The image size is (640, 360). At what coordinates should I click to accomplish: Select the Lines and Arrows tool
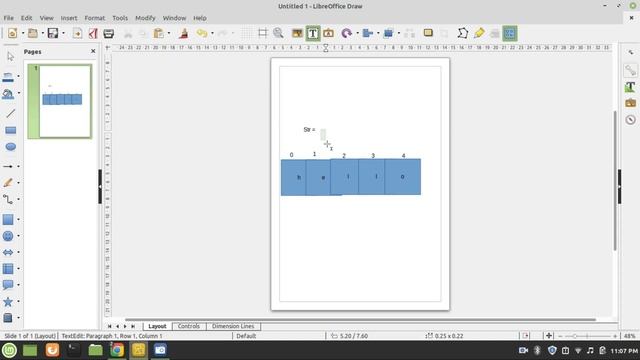pos(8,167)
